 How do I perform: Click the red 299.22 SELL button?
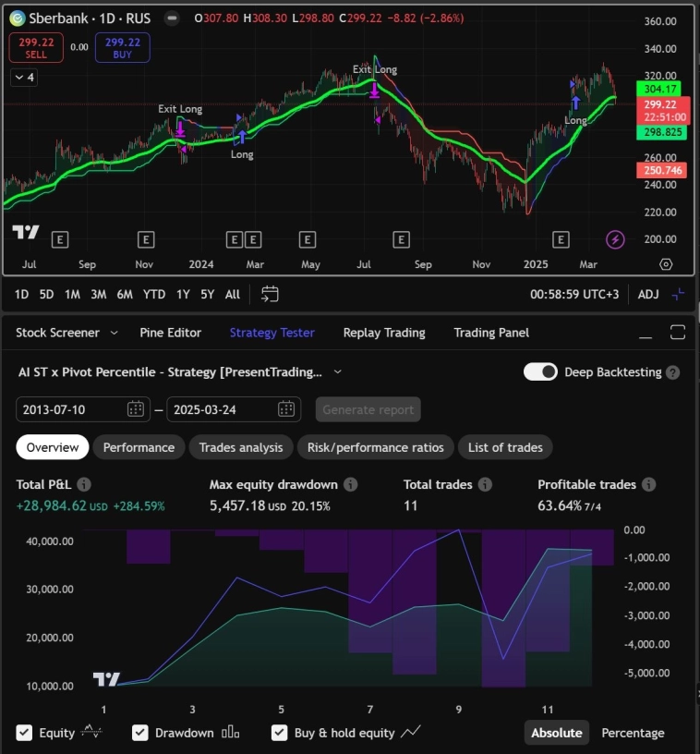point(36,48)
